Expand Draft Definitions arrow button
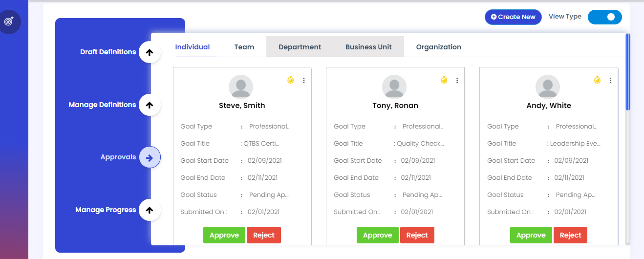 click(150, 52)
